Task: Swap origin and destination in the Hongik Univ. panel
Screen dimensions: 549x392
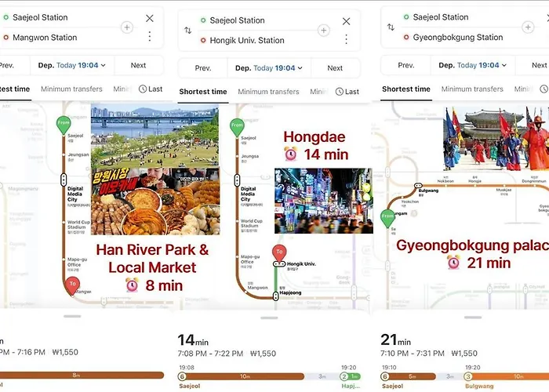Action: coord(188,31)
